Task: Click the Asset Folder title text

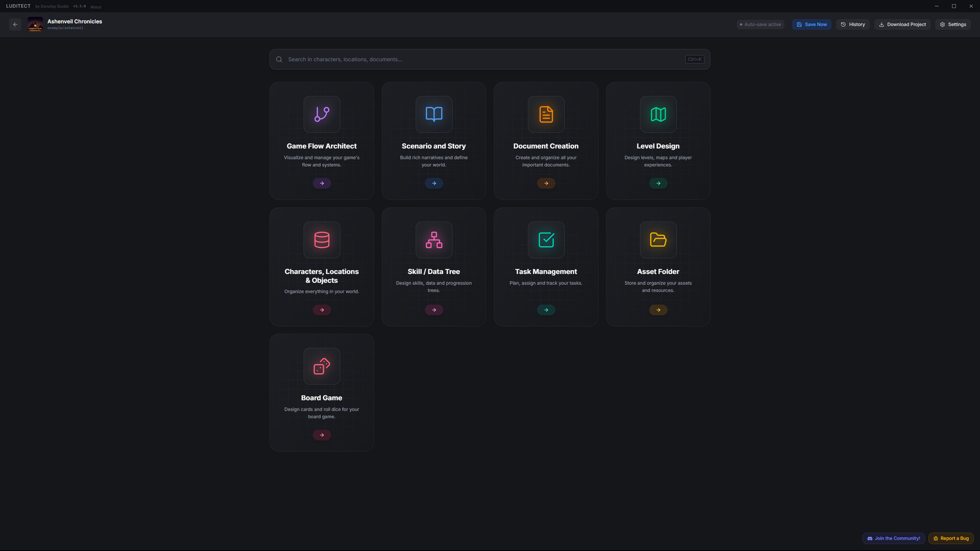Action: 658,271
